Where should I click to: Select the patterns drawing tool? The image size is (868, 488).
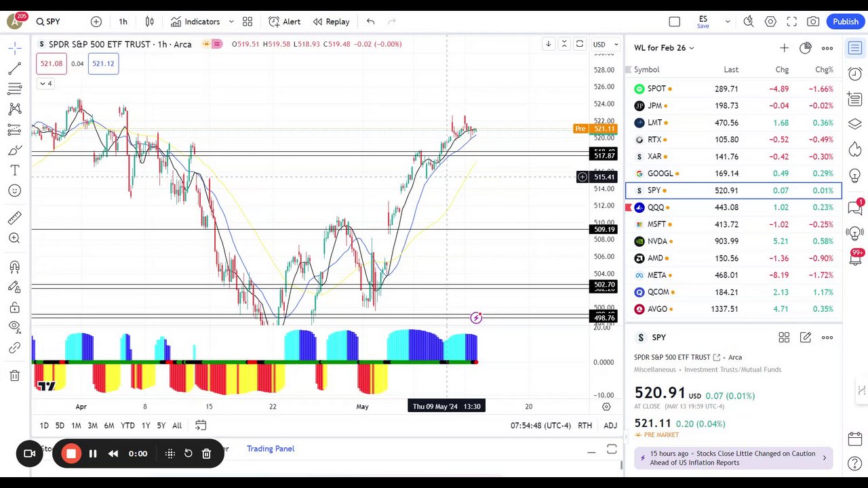15,109
